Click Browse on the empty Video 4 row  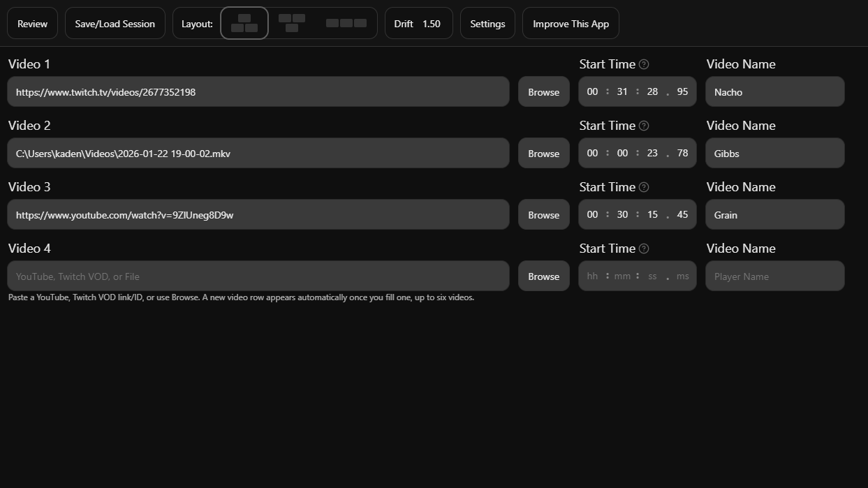pyautogui.click(x=543, y=276)
